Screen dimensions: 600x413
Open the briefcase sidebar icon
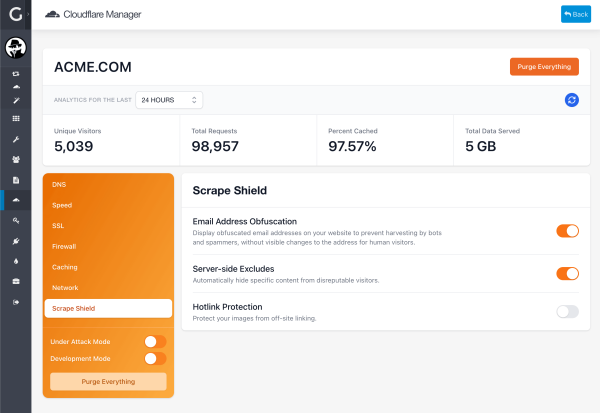[x=16, y=281]
